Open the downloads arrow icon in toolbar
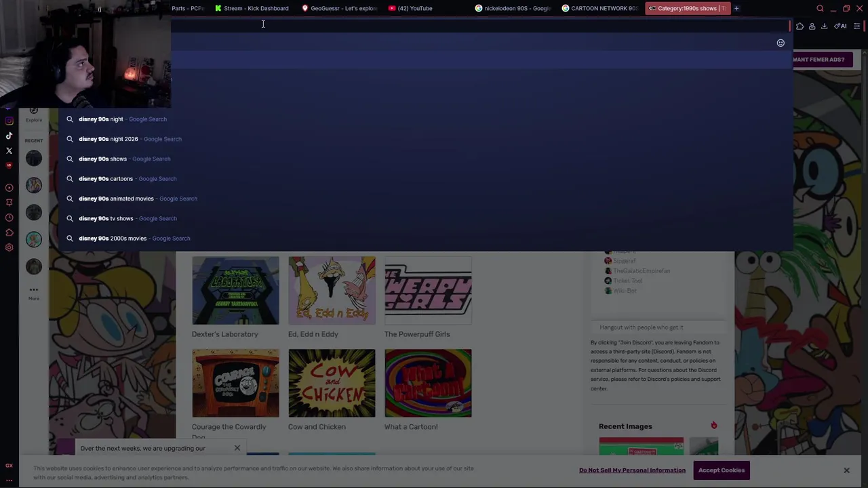 824,26
